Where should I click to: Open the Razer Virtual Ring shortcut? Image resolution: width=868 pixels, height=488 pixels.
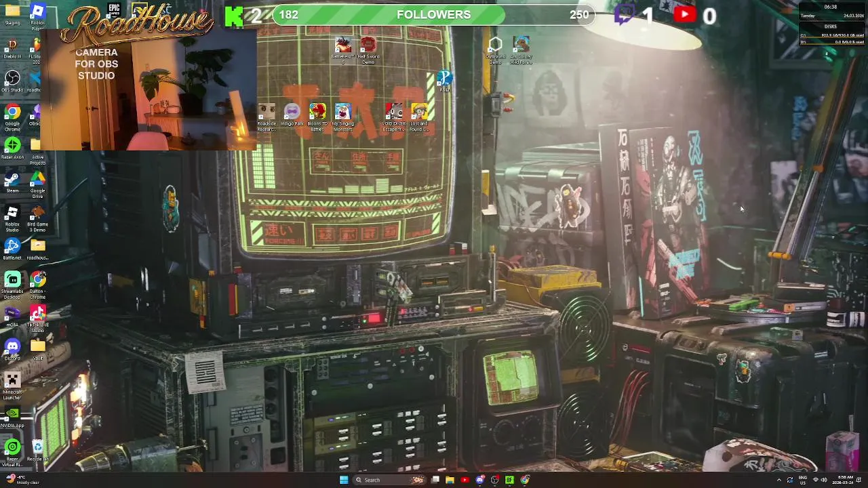click(x=12, y=452)
